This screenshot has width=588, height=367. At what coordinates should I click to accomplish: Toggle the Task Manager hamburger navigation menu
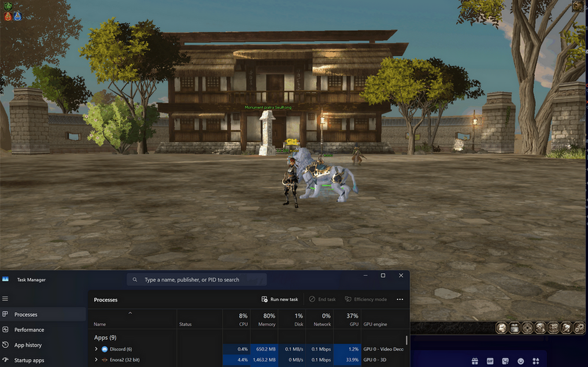click(x=5, y=299)
